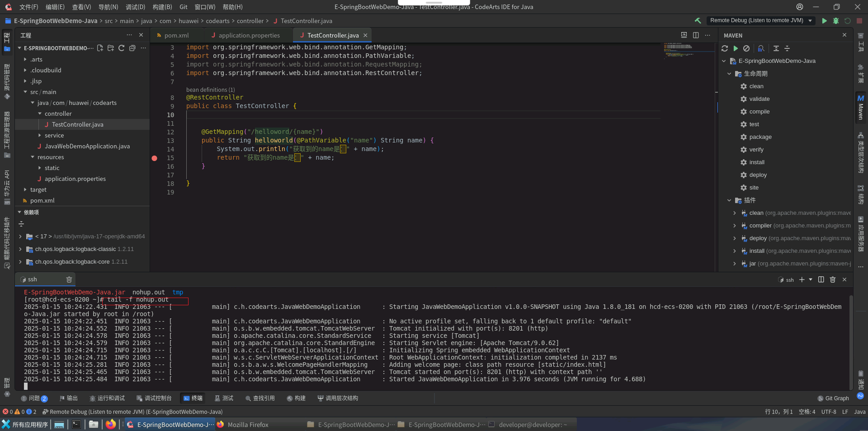Expand the service folder

click(40, 135)
